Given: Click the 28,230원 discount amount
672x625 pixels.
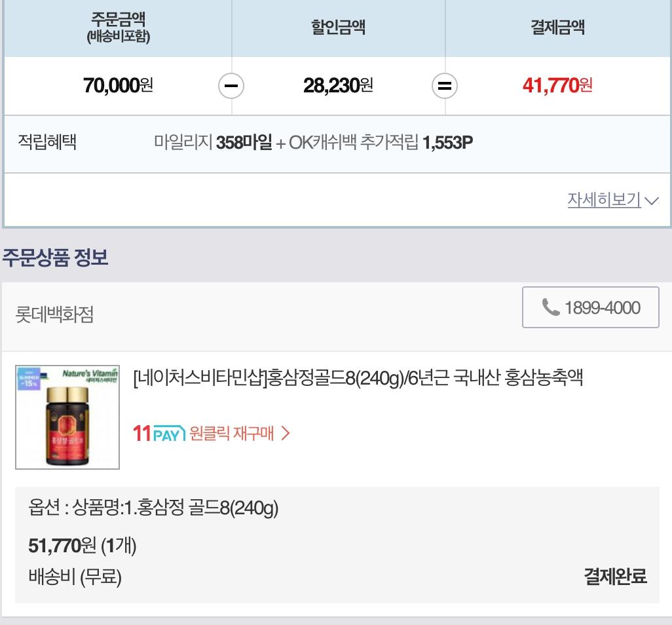Looking at the screenshot, I should 338,85.
